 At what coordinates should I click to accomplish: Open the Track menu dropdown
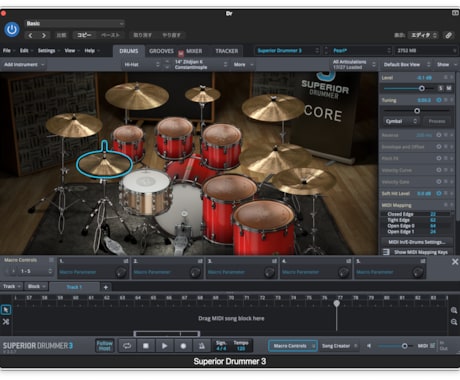coord(12,286)
